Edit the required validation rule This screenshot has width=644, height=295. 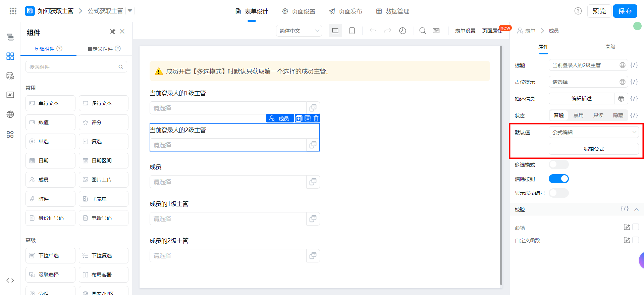(627, 227)
